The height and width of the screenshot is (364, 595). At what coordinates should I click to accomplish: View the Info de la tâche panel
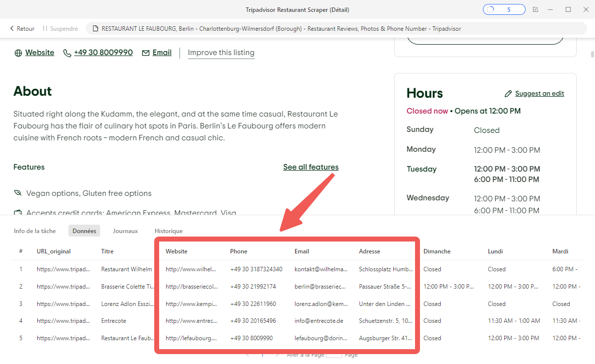pos(35,231)
